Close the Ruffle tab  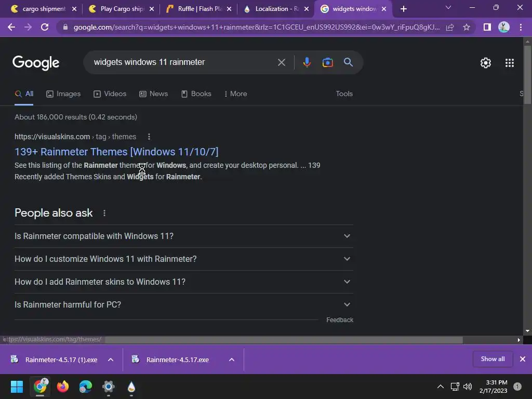click(x=229, y=9)
